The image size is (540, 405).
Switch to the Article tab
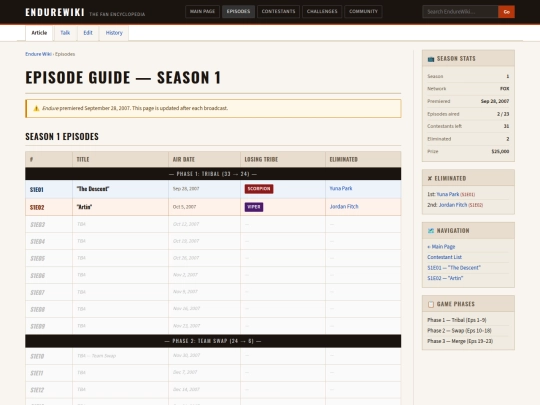[x=39, y=33]
